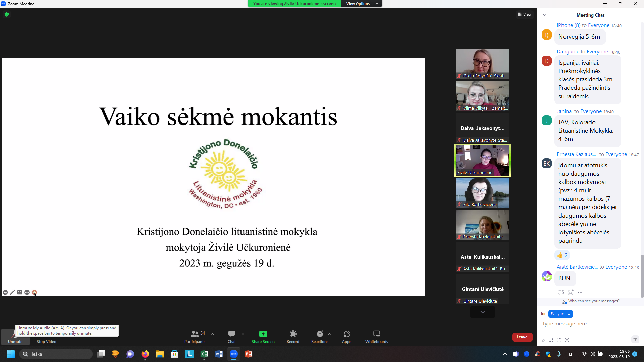Select Greta Botyriūtė-Skioti video thumbnail

[483, 64]
